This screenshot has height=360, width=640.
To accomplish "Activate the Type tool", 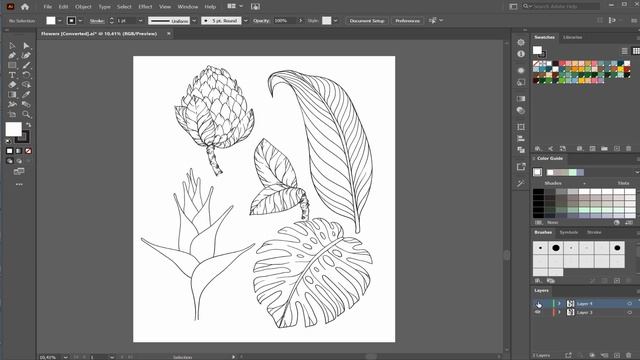I will click(12, 75).
